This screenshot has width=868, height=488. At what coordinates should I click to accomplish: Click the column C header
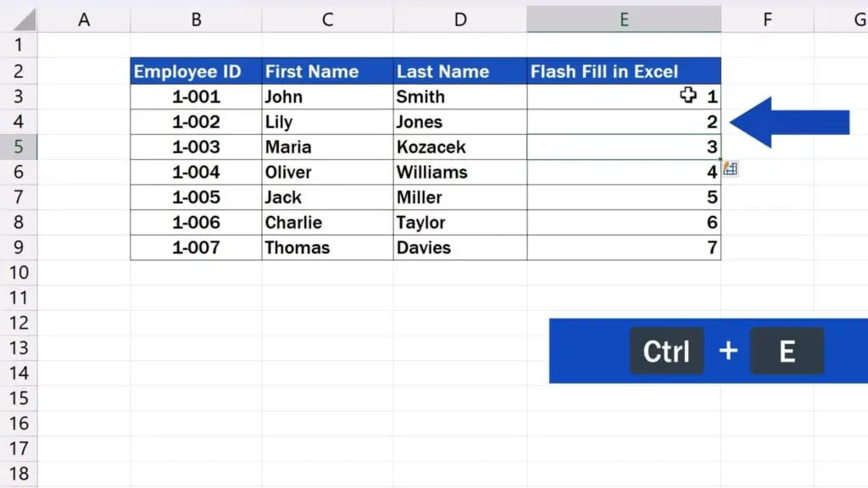coord(327,19)
